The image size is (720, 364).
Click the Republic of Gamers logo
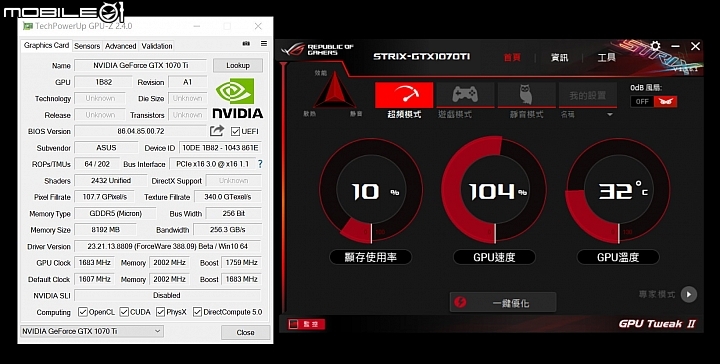(x=316, y=50)
